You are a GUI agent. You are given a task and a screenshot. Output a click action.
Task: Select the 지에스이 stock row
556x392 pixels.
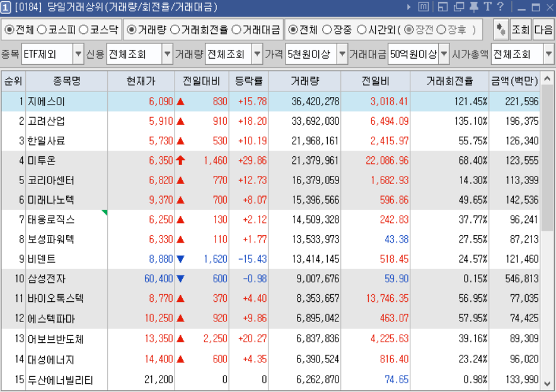[270, 101]
